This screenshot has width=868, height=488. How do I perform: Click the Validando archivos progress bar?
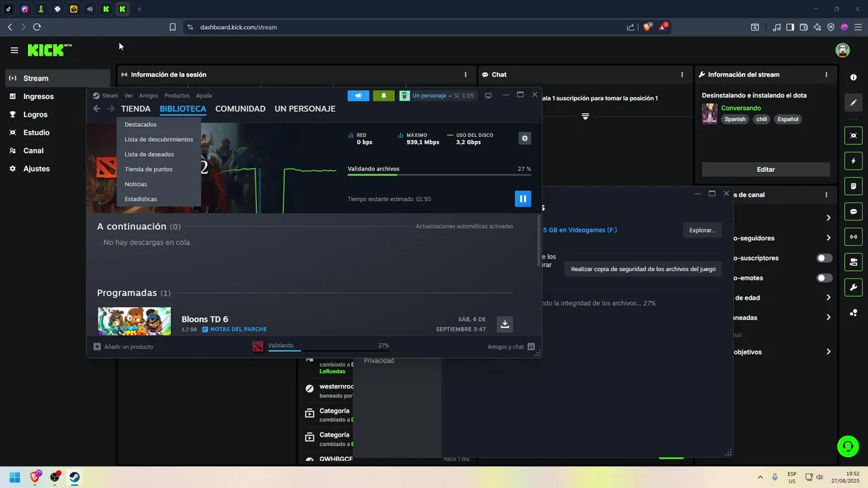(439, 175)
